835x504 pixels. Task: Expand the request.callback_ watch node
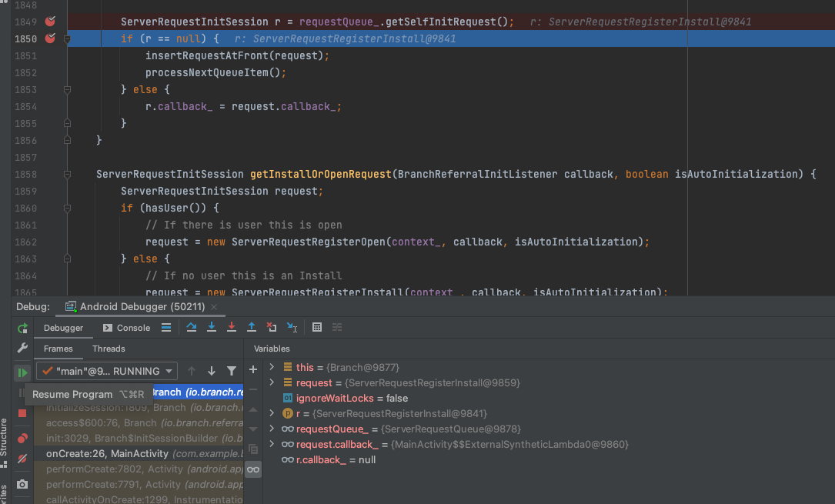pos(272,444)
